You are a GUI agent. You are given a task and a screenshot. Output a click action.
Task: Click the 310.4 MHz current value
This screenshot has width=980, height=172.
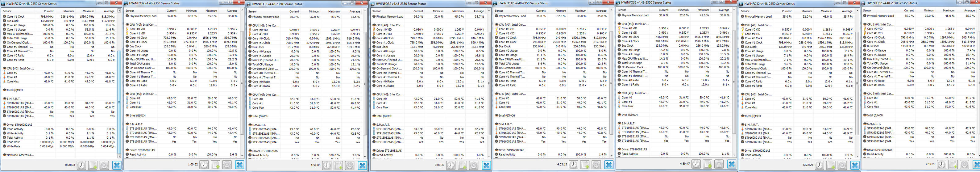pos(292,38)
